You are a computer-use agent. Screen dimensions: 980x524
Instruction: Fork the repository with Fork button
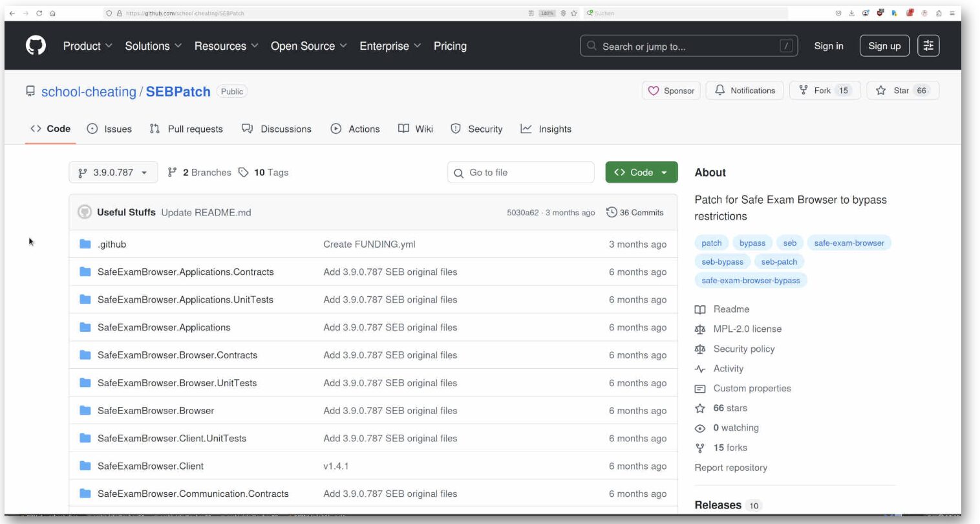pyautogui.click(x=825, y=91)
